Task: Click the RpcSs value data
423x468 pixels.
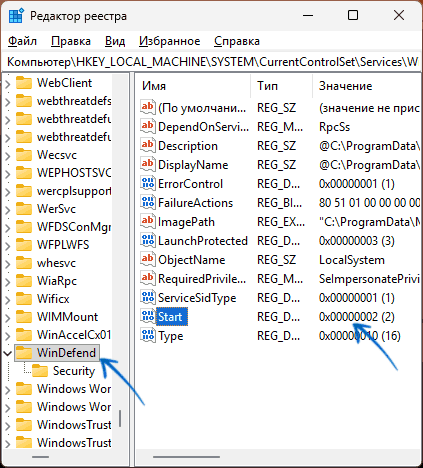Action: [334, 127]
